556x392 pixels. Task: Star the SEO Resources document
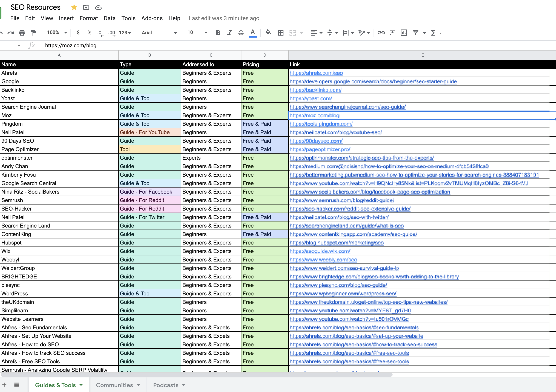(74, 7)
